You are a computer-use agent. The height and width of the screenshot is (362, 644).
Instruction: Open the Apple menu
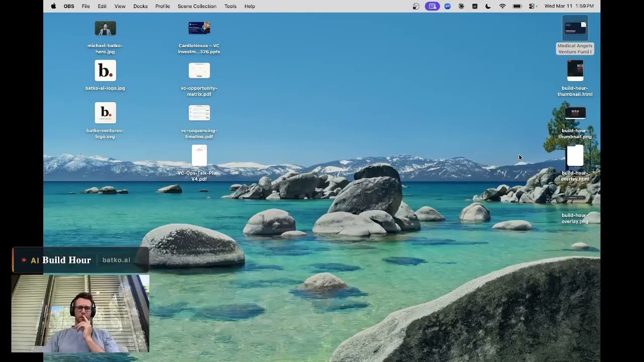click(x=53, y=6)
